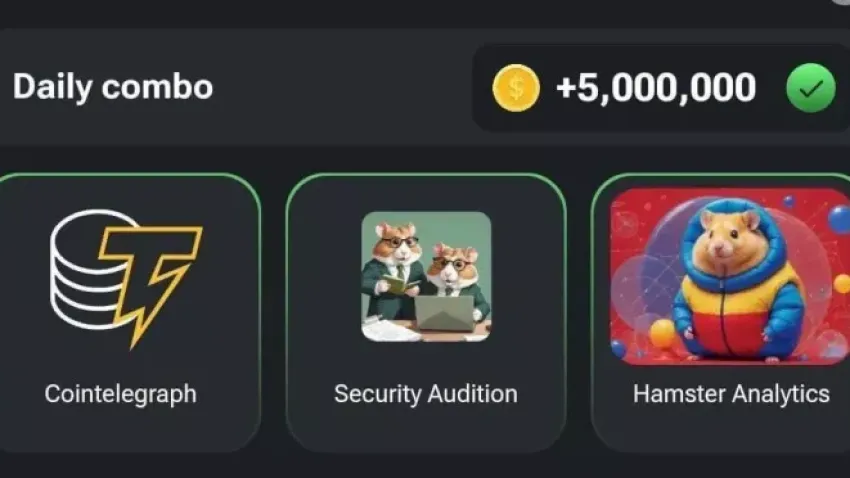
Task: Open the Hamster Analytics hamster picture
Action: tap(729, 277)
